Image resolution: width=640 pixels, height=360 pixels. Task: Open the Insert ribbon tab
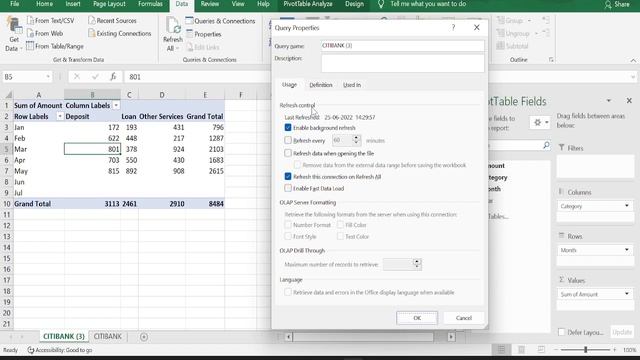click(x=73, y=4)
